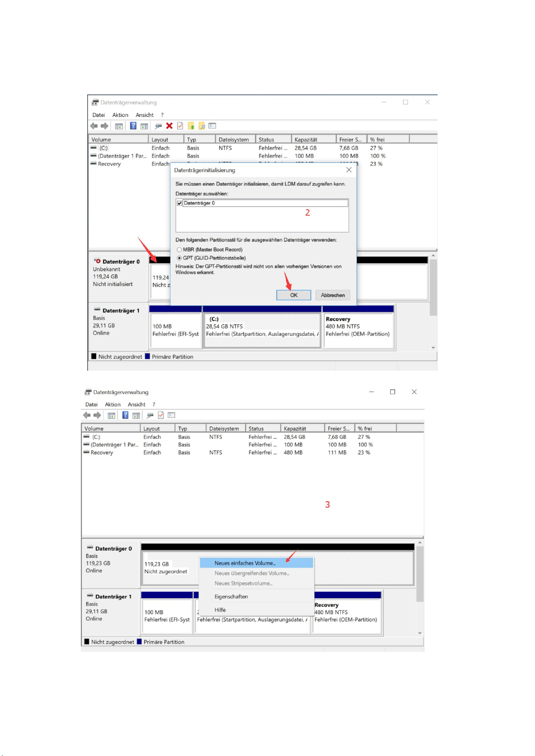Click red X delete icon in upper toolbar
Screen dimensions: 535x756
pyautogui.click(x=169, y=126)
